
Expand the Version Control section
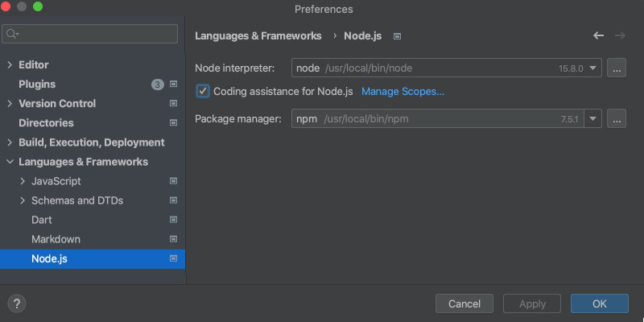pos(10,104)
